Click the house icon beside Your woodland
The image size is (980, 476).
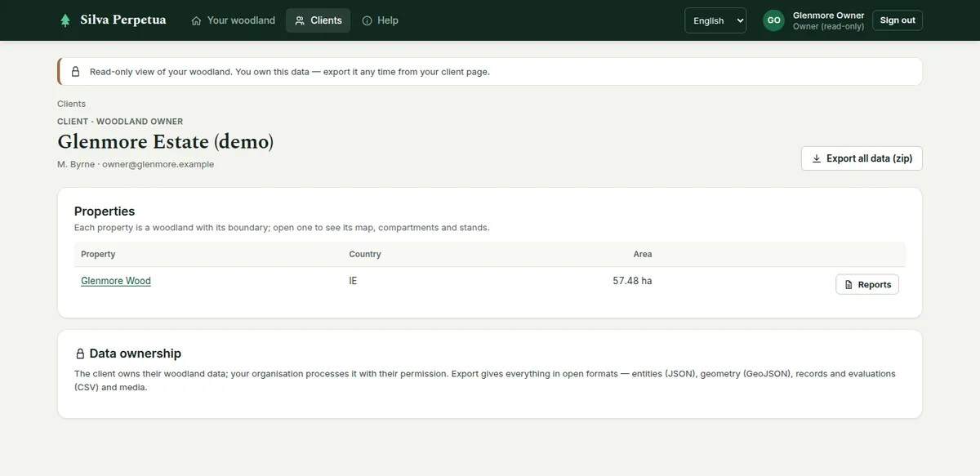click(196, 20)
